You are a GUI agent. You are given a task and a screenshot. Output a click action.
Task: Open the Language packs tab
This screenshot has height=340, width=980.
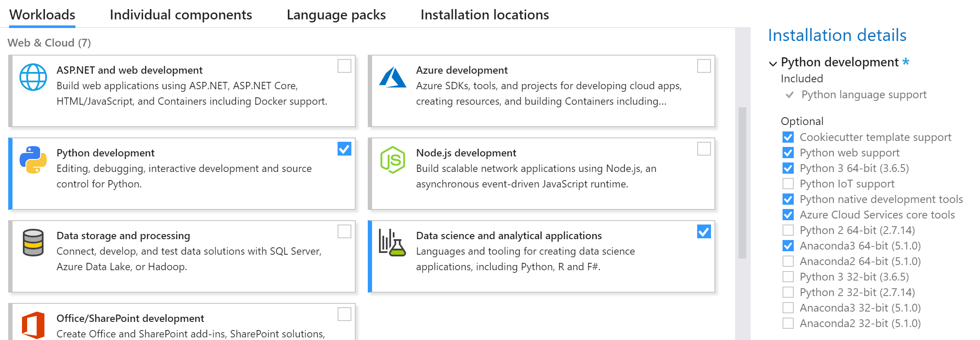[336, 15]
